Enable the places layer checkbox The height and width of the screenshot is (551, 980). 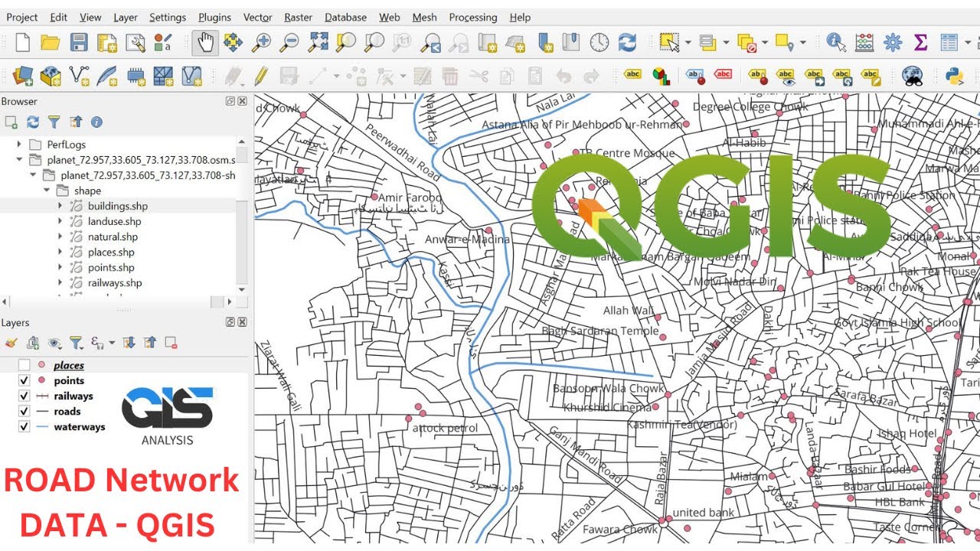[24, 365]
